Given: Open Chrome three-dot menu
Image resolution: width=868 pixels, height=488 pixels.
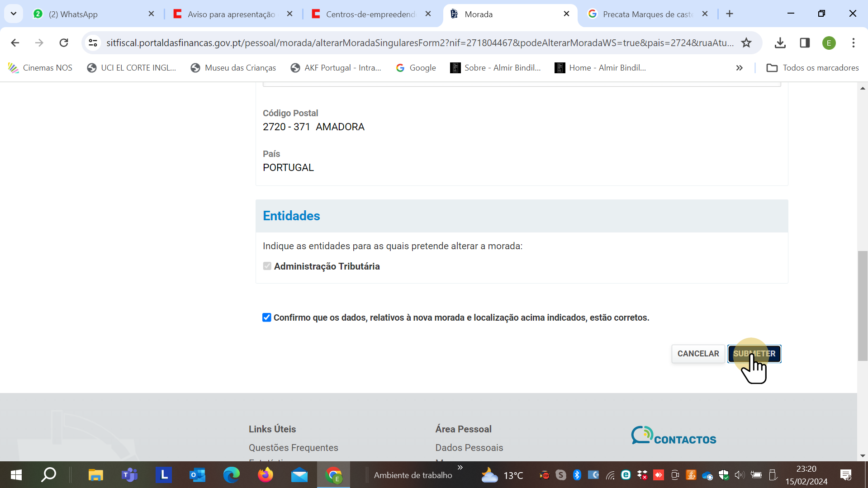Looking at the screenshot, I should tap(853, 43).
